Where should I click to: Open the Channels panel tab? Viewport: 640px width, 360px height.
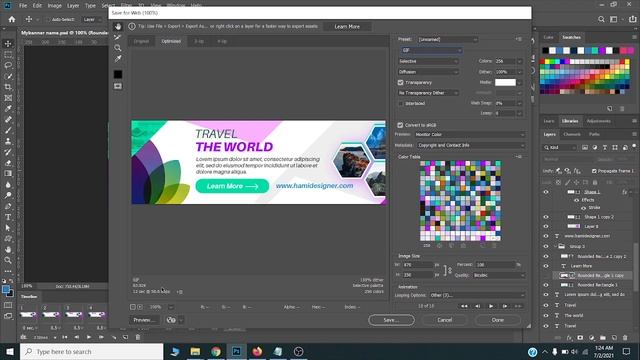coord(571,134)
